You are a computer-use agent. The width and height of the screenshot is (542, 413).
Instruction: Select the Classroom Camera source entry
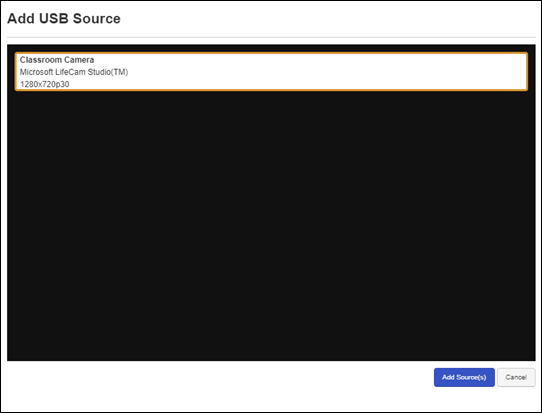(271, 72)
